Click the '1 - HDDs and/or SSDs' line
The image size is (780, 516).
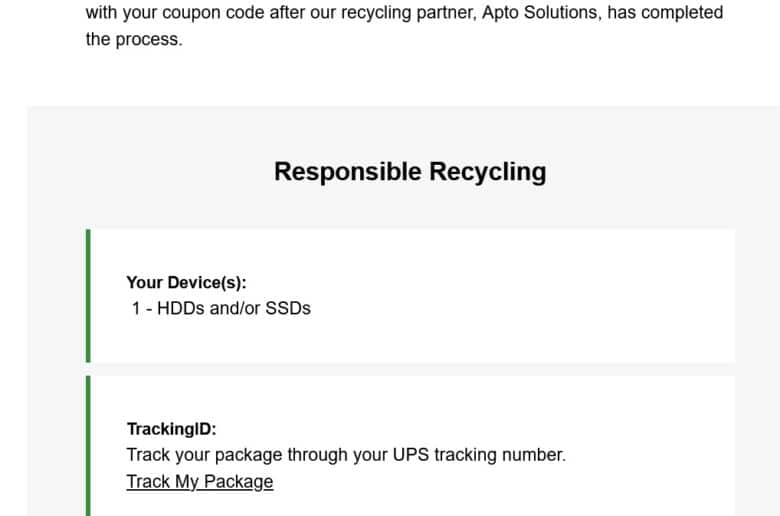221,309
